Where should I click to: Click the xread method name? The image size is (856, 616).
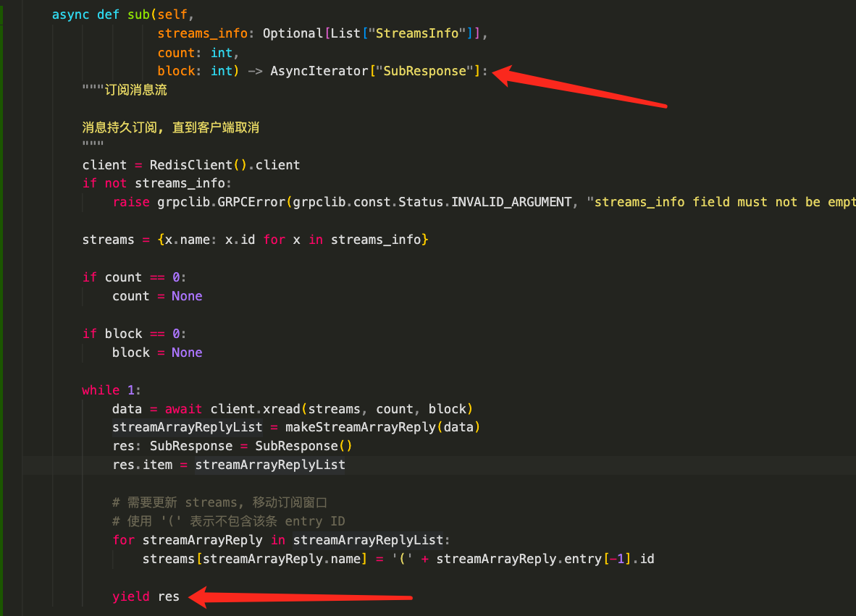(275, 408)
